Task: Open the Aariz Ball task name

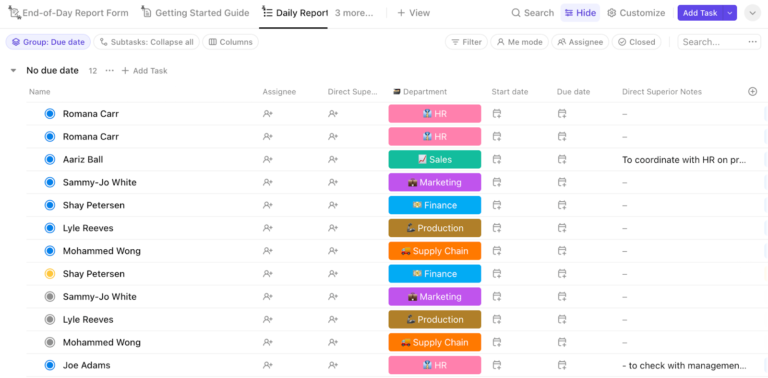Action: pos(83,159)
